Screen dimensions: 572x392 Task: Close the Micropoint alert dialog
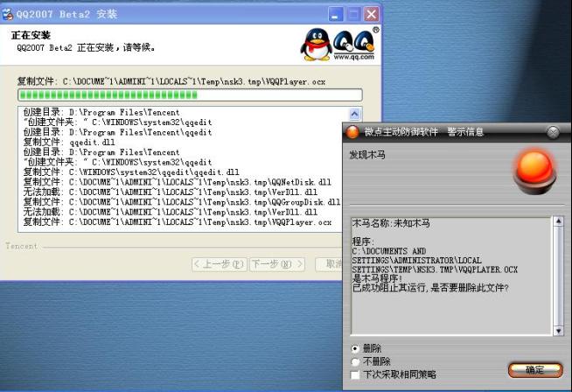[x=553, y=132]
